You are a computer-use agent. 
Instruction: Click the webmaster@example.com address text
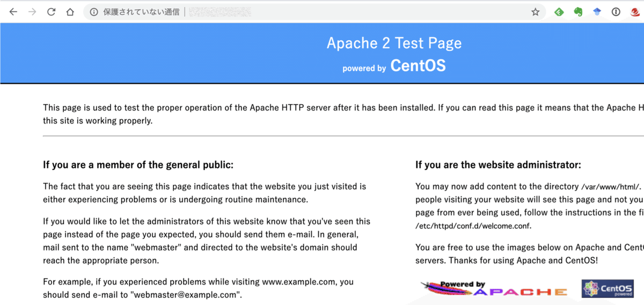coord(186,295)
